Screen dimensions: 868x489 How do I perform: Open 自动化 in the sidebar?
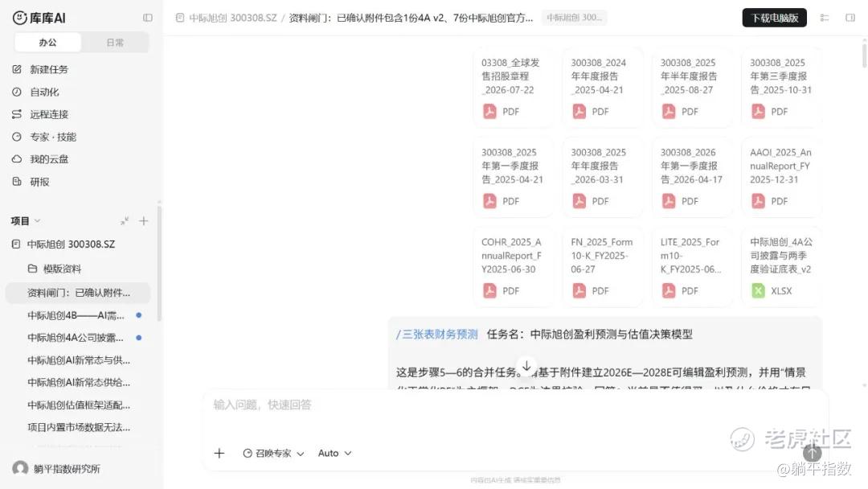(x=44, y=92)
